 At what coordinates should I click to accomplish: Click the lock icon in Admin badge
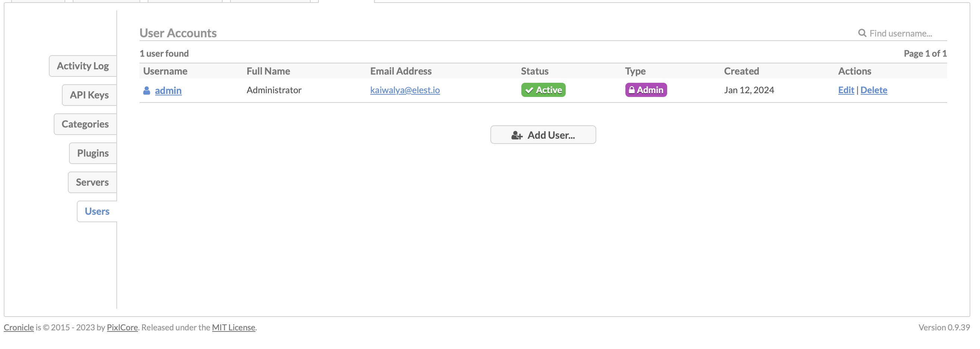click(632, 90)
